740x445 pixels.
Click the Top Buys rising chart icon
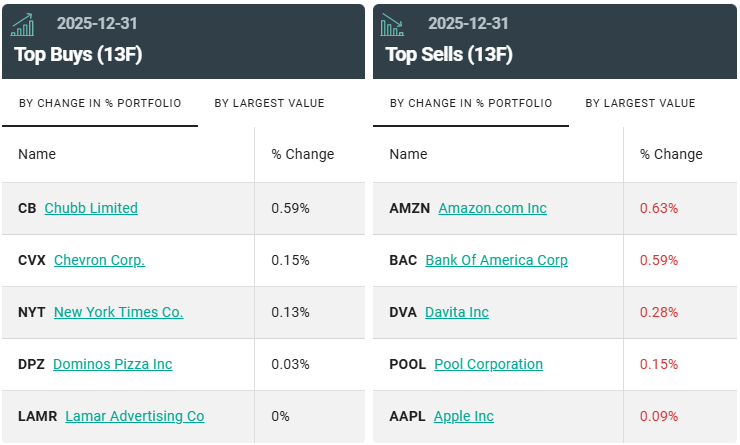pyautogui.click(x=22, y=25)
